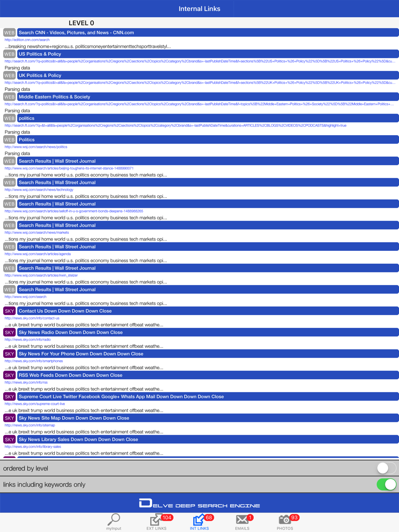Follow the wsj.com/search/news/markets URL
Viewport: 399px width, 532px height.
tap(37, 233)
